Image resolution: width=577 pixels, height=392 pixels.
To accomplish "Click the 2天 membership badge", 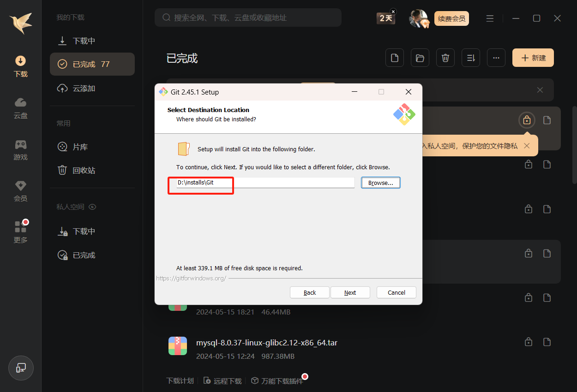I will [385, 18].
